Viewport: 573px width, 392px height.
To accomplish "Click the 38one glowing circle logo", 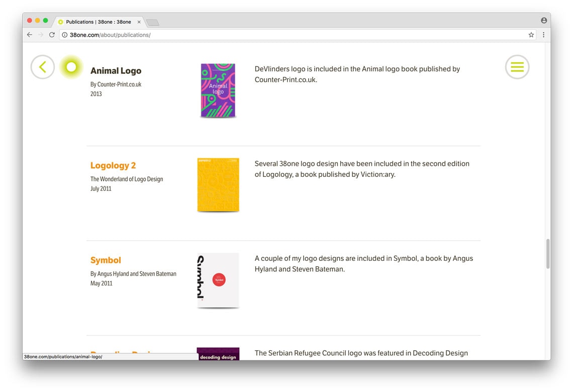I will click(71, 67).
